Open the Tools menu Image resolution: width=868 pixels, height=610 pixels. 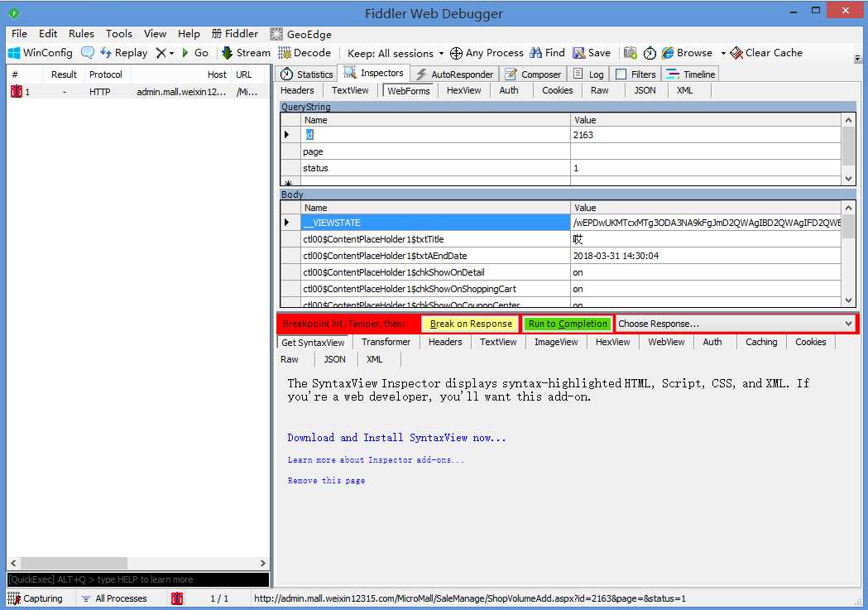[x=119, y=34]
